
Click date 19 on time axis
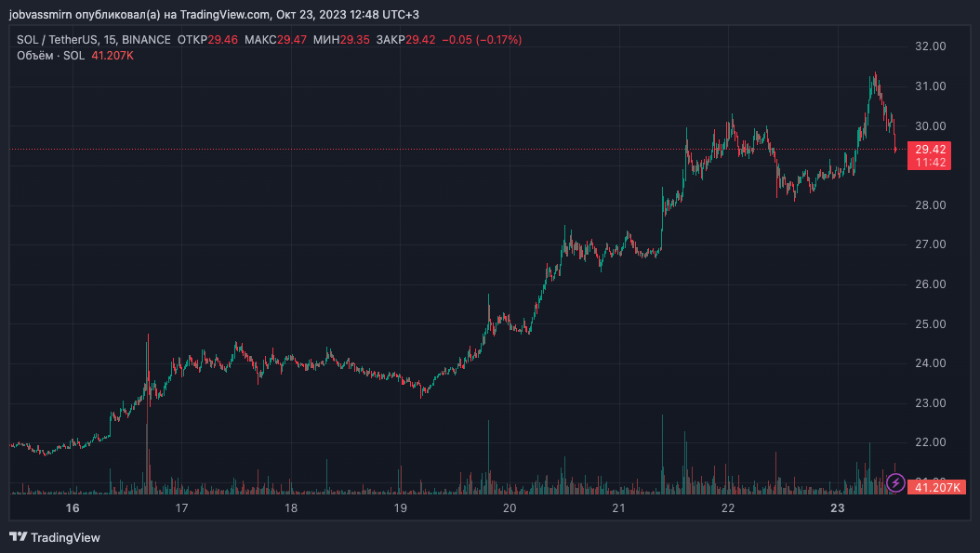pos(400,508)
